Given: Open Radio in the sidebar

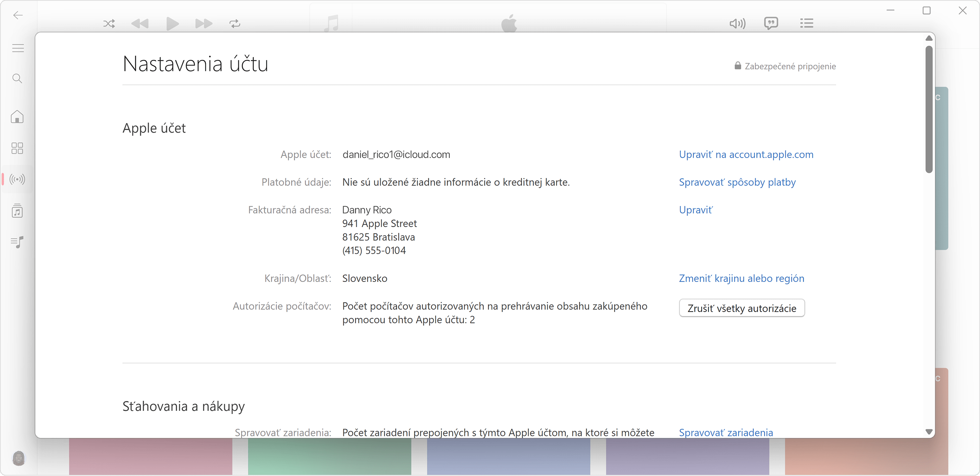Looking at the screenshot, I should point(17,179).
